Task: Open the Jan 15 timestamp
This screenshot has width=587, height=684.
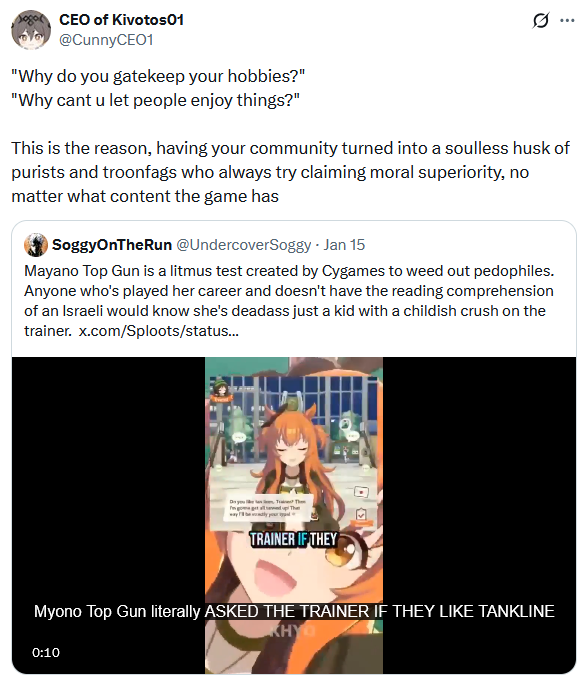Action: click(x=344, y=245)
